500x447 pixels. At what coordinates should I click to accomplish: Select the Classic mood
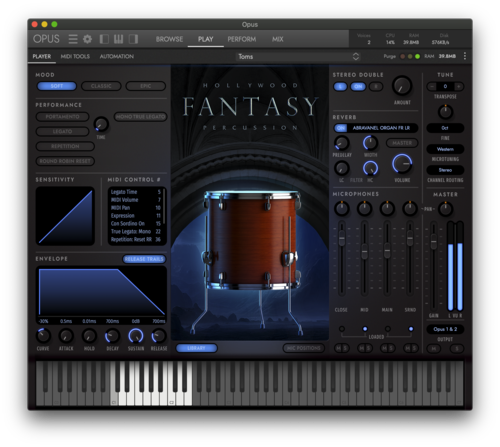tap(101, 86)
